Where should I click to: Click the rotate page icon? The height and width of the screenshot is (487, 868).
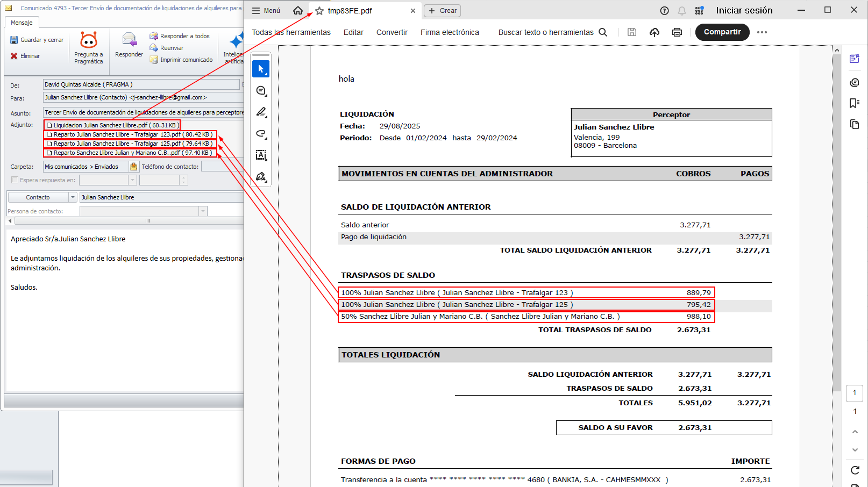(855, 470)
